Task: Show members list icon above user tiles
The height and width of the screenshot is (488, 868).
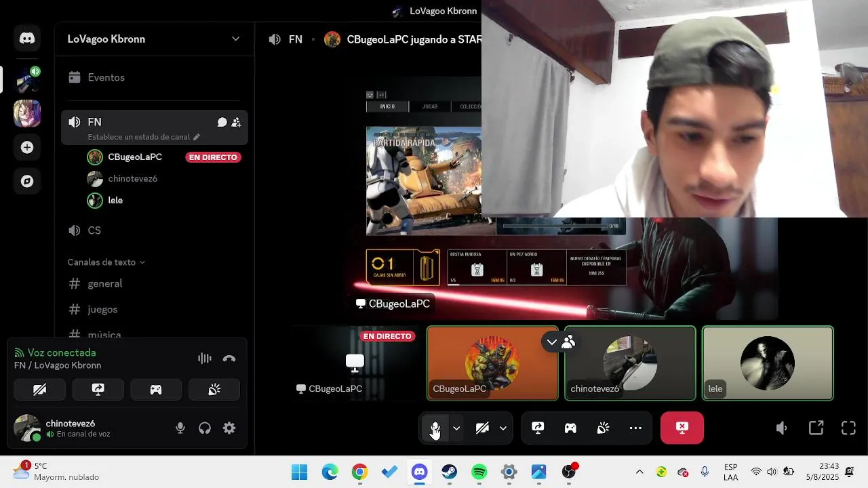Action: [x=568, y=342]
